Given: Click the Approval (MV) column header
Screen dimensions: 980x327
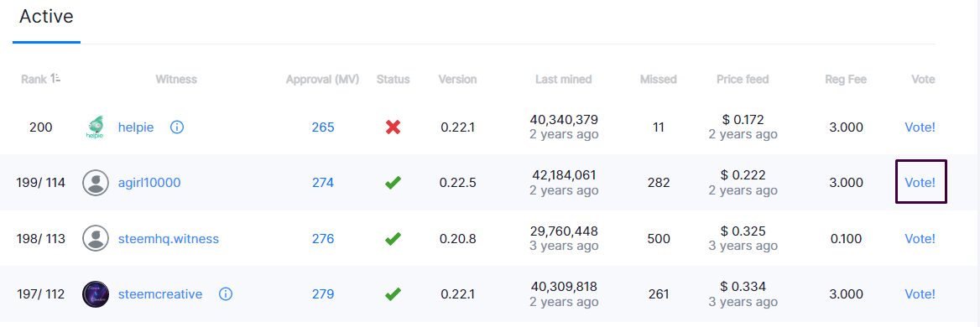Looking at the screenshot, I should 322,80.
